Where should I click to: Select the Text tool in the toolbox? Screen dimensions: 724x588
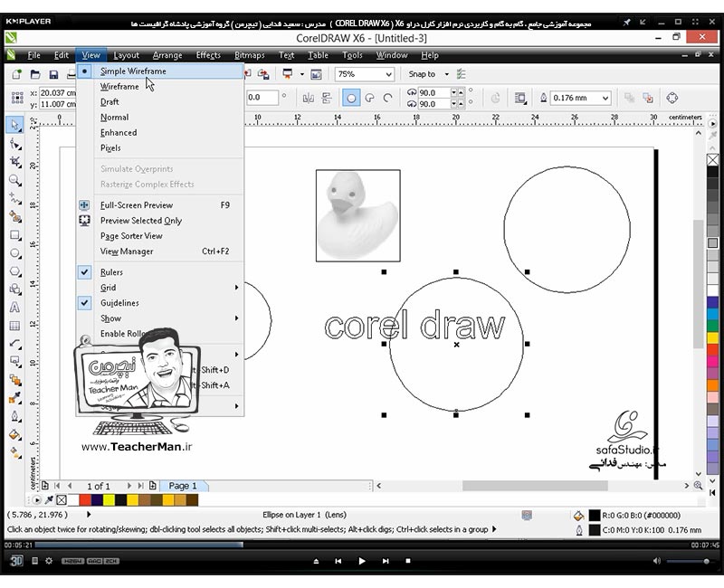(x=14, y=308)
